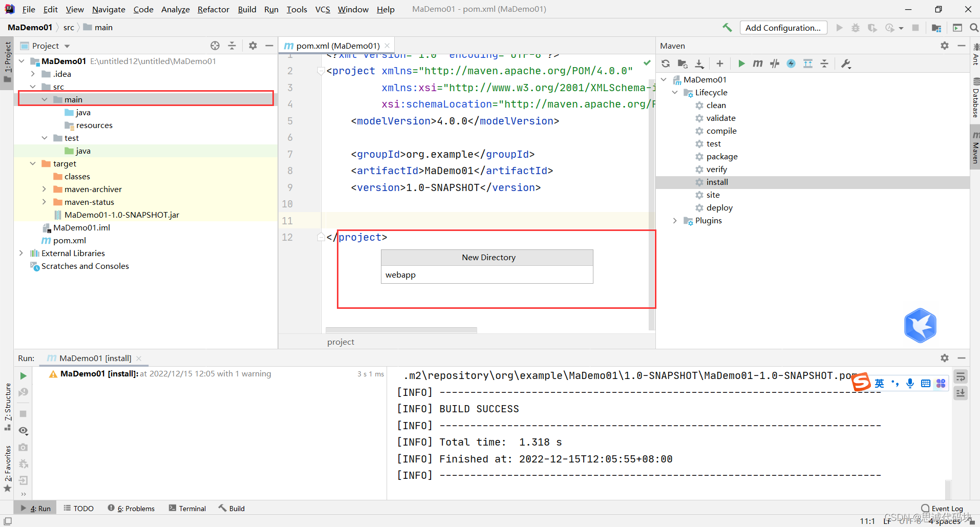Collapse target folder in Project tree
Screen dimensions: 980x527
[x=33, y=163]
